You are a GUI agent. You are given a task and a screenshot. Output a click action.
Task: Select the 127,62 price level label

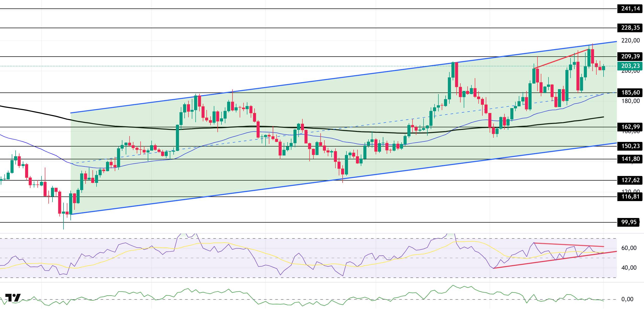click(630, 180)
